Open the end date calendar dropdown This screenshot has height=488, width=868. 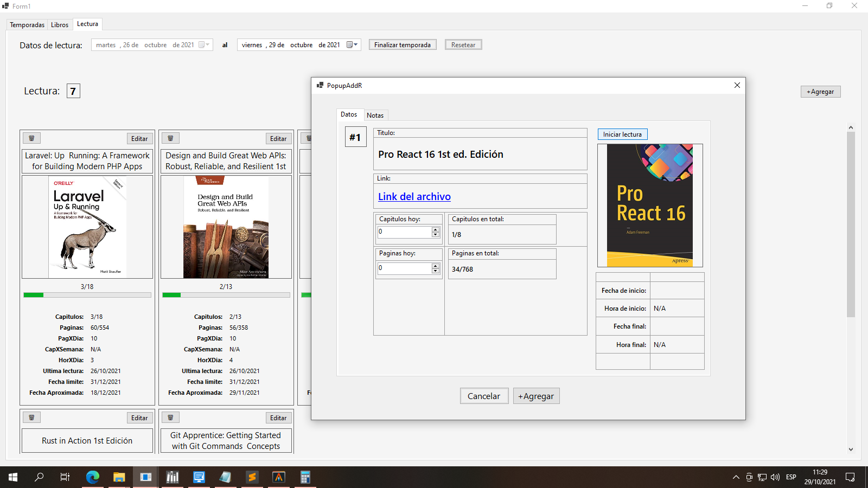tap(352, 45)
